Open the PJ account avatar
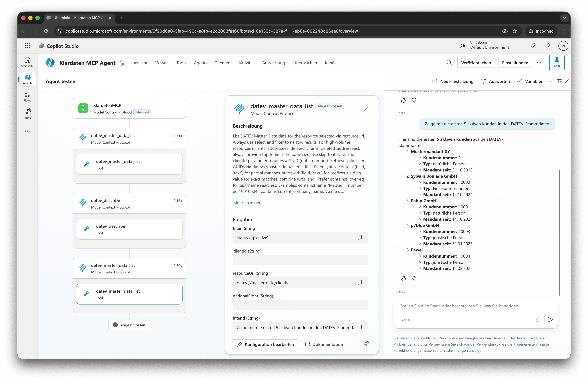The height and width of the screenshot is (382, 588). 563,46
